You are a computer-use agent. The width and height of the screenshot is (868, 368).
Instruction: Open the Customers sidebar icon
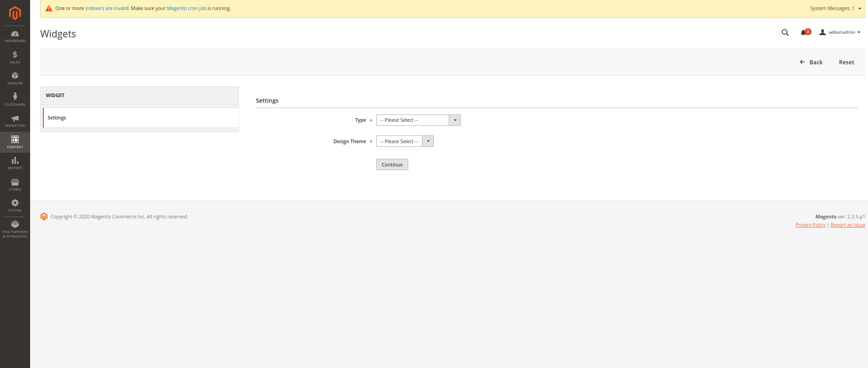coord(15,99)
